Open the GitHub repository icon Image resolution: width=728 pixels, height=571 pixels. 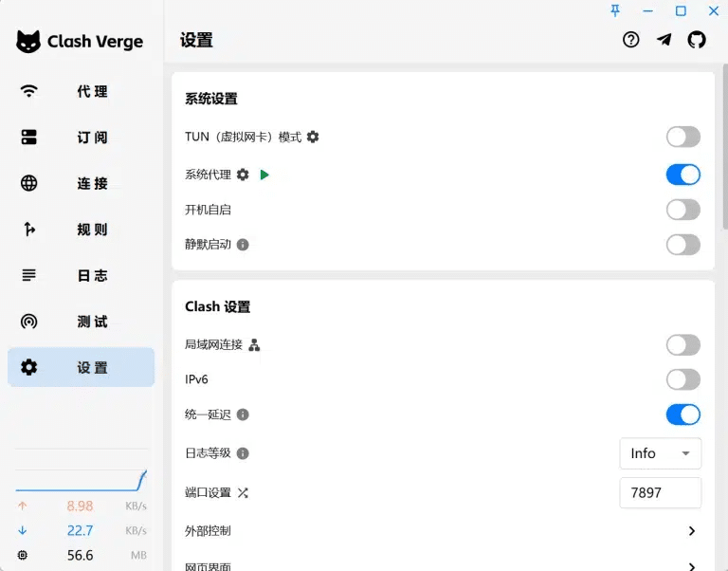(697, 40)
